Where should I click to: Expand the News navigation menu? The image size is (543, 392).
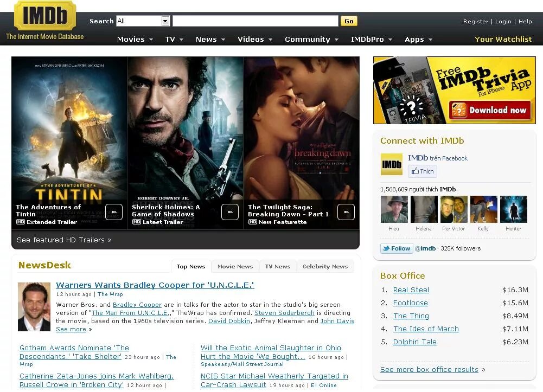point(210,40)
